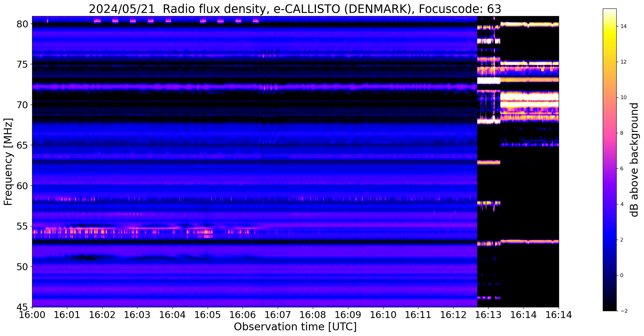Click the 'Frequency [MHz]' y-axis label

tap(8, 162)
